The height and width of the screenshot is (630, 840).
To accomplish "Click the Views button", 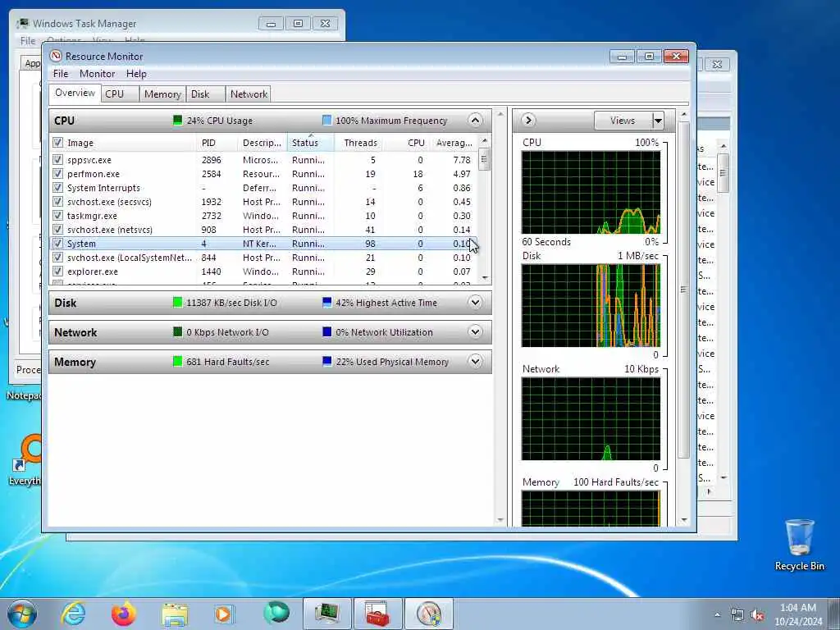I will click(623, 121).
